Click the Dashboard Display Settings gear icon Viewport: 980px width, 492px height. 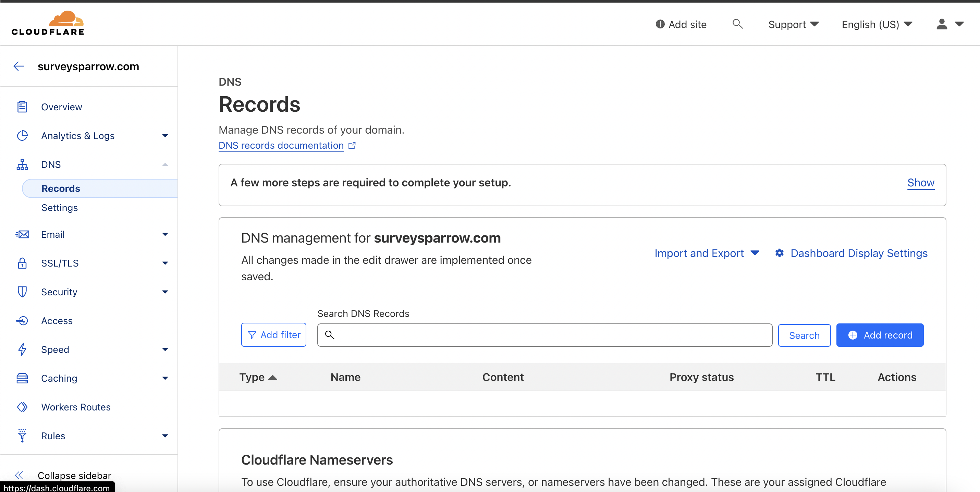(x=780, y=253)
